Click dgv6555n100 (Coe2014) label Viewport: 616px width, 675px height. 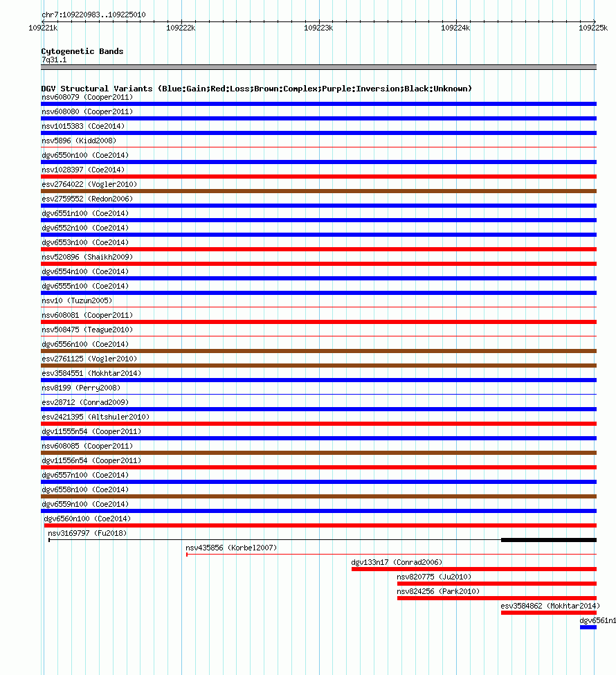pyautogui.click(x=85, y=287)
